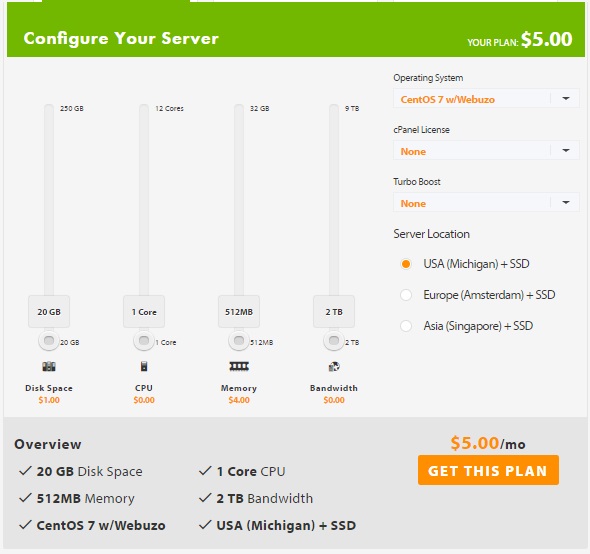Select USA (Michigan) + SSD location
Image resolution: width=590 pixels, height=554 pixels.
(x=406, y=264)
